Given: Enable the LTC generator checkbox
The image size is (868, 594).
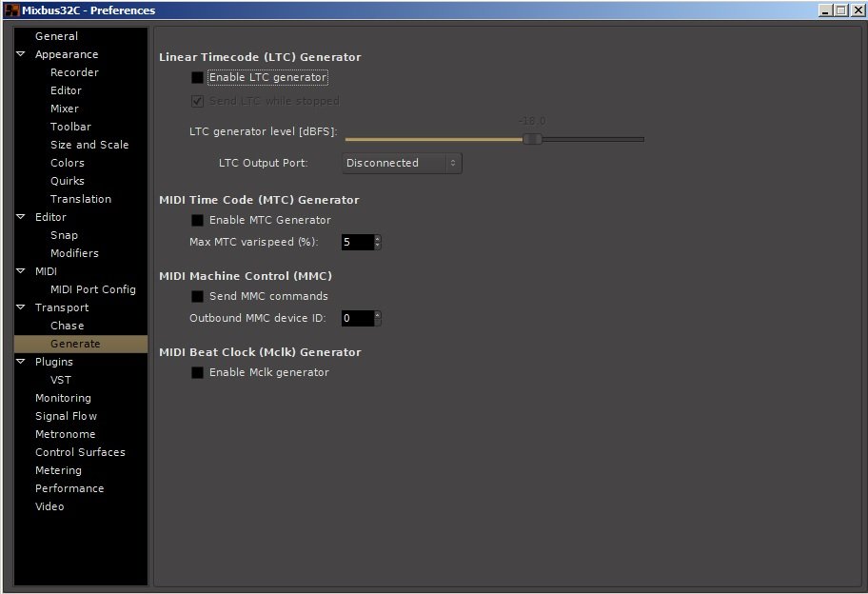Looking at the screenshot, I should tap(197, 77).
